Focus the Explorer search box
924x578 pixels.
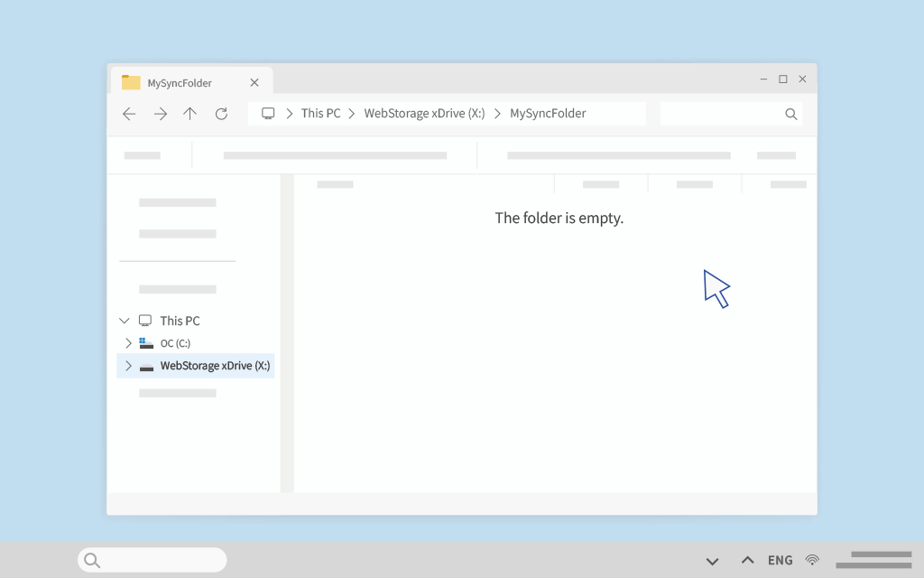point(731,114)
